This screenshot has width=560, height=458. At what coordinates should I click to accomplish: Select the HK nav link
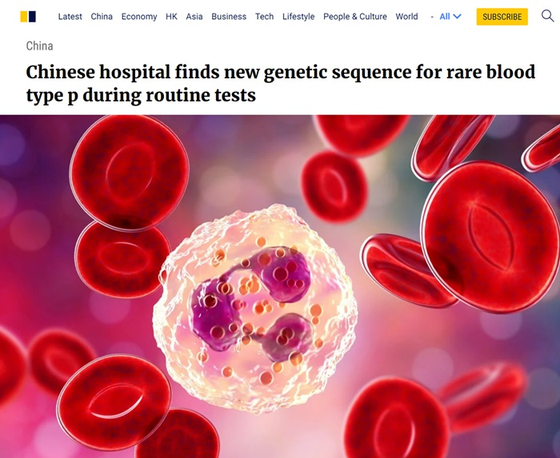pos(171,16)
